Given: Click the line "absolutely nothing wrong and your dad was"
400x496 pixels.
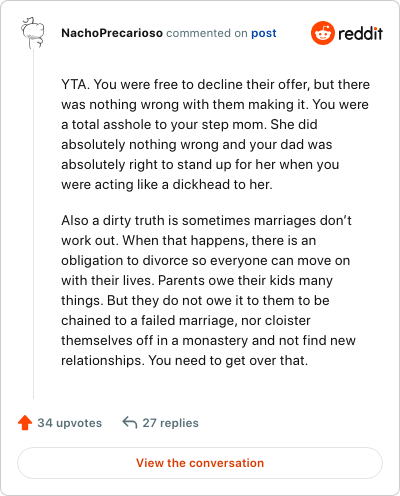Looking at the screenshot, I should click(x=197, y=144).
